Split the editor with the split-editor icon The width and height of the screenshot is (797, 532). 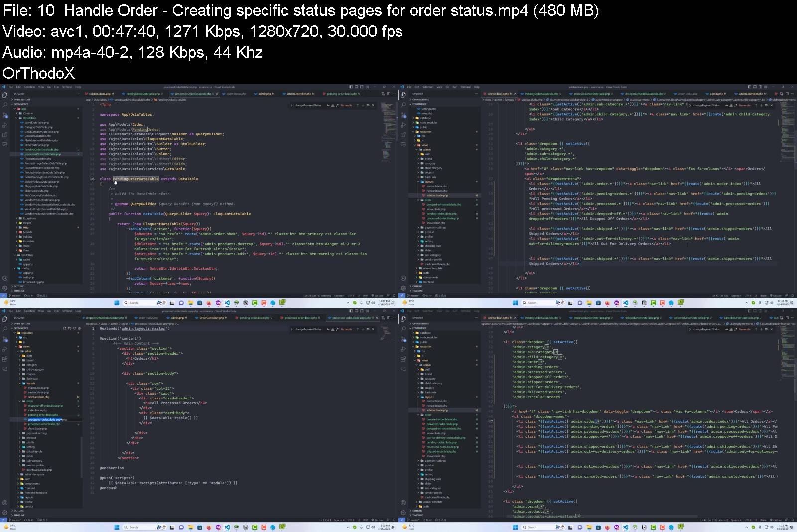[388, 93]
